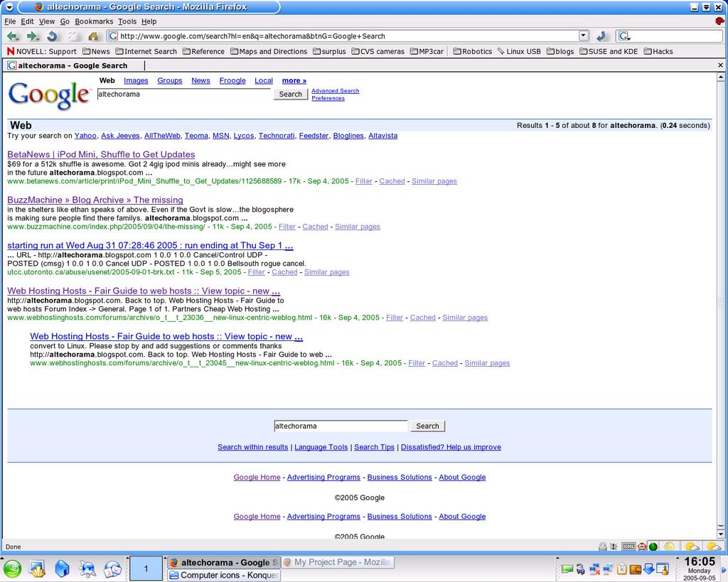This screenshot has width=728, height=582.
Task: Click the disconnected network tray icon
Action: tap(594, 569)
